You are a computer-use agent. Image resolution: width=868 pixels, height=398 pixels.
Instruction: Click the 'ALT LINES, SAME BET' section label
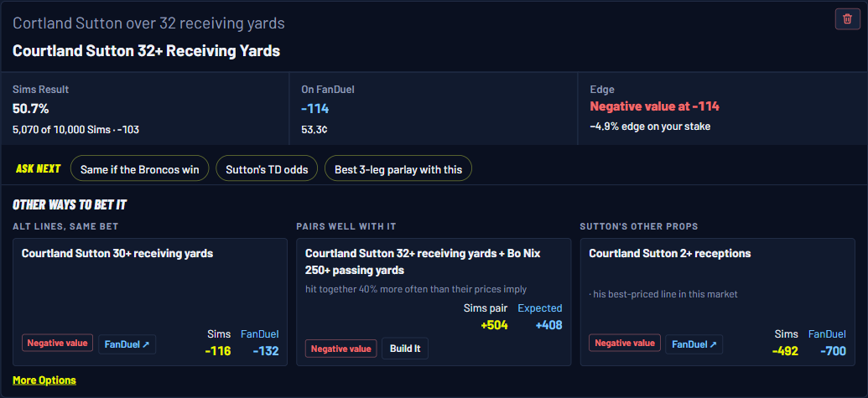pyautogui.click(x=65, y=226)
